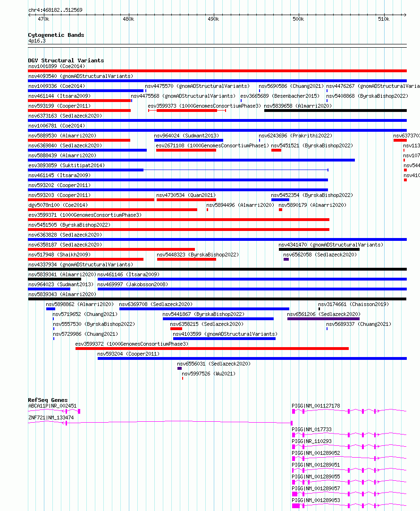Click nsv5451505 (ByrskaBishop2022) label
The width and height of the screenshot is (420, 511).
click(69, 225)
